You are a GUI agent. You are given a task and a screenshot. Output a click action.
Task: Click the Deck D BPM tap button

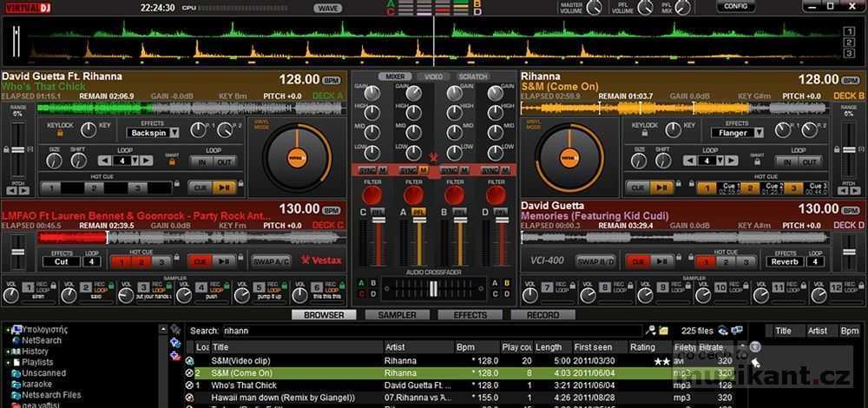point(852,211)
